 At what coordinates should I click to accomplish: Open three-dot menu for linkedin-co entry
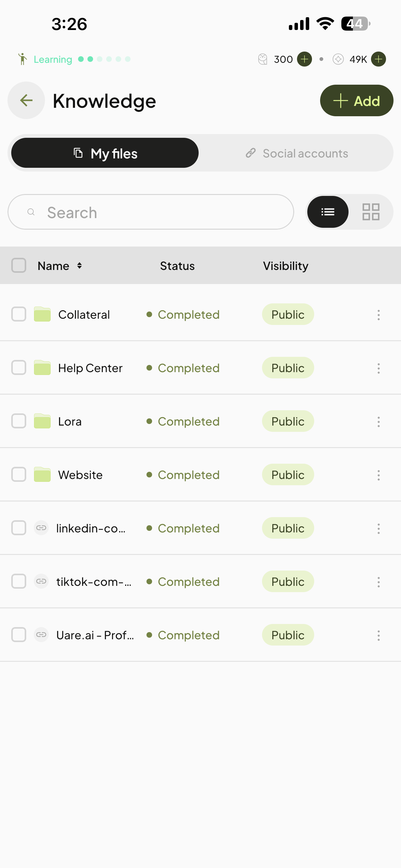pos(379,528)
